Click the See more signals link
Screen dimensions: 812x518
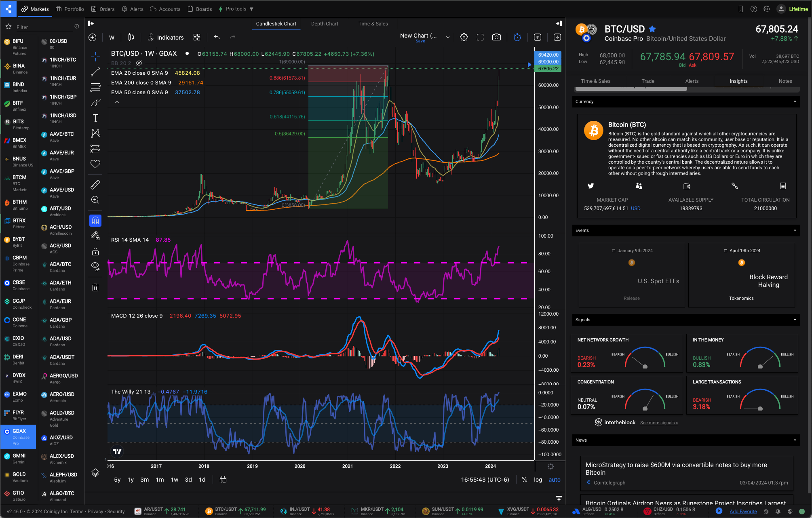point(659,423)
